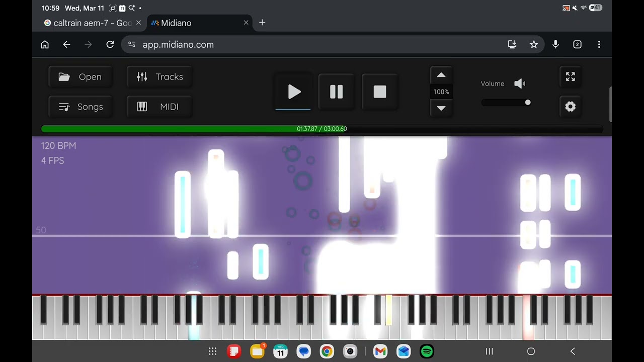This screenshot has height=362, width=644.
Task: Click the 100% speed value
Action: pyautogui.click(x=441, y=92)
